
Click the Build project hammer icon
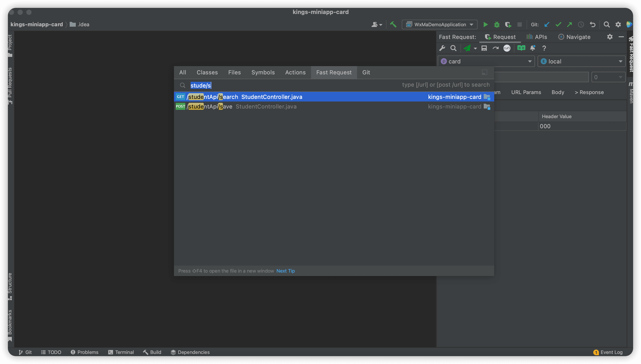coord(393,24)
